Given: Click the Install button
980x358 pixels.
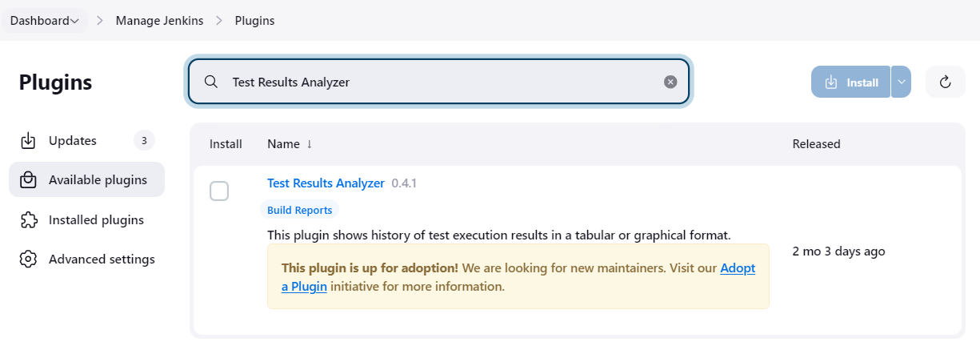Looking at the screenshot, I should pyautogui.click(x=850, y=82).
